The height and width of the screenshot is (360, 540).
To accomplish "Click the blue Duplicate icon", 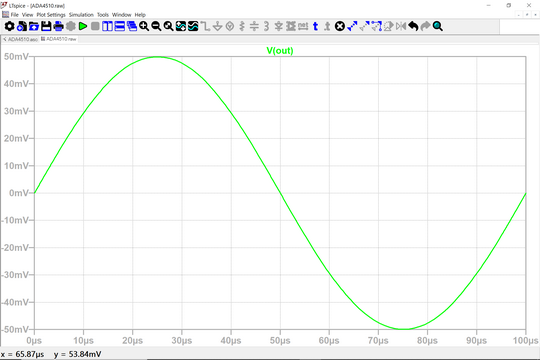I will 352,26.
